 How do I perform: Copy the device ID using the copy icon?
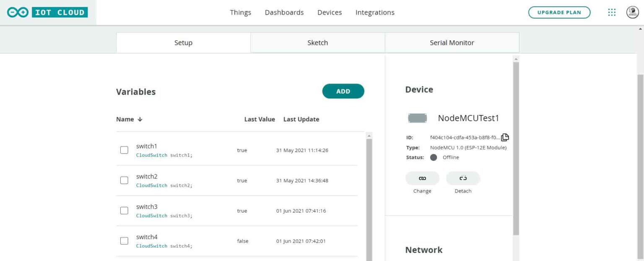pos(505,137)
